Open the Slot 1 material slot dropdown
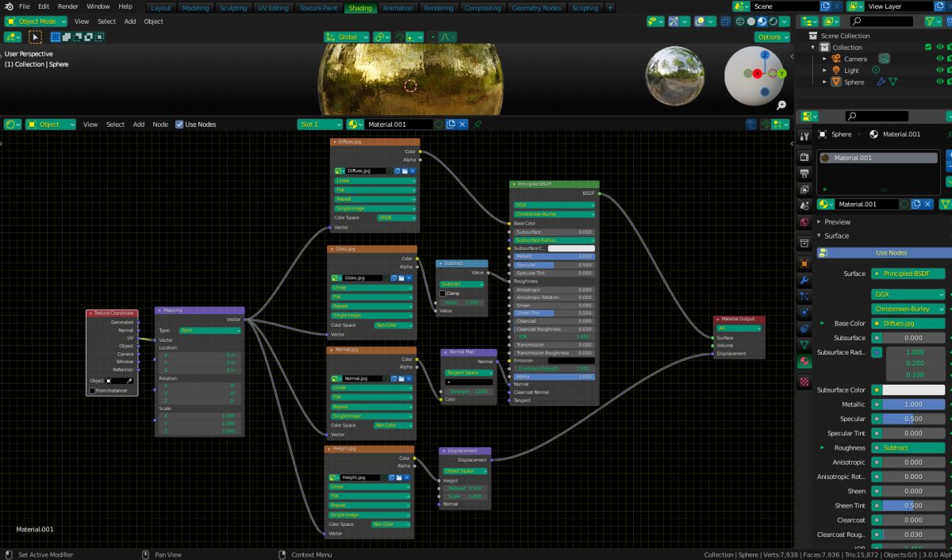952x560 pixels. tap(321, 125)
